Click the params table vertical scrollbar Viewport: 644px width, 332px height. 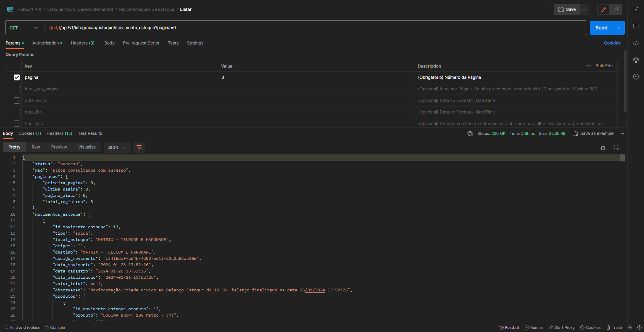tap(625, 81)
